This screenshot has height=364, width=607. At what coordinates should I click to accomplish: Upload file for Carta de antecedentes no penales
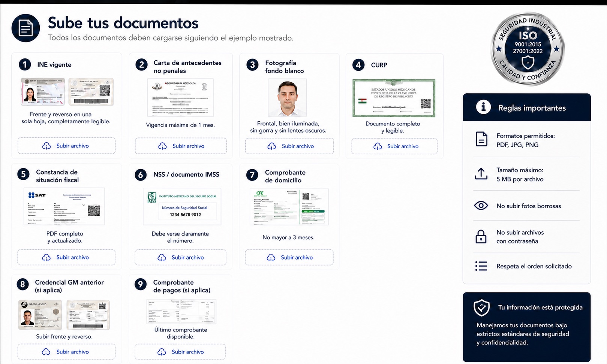[181, 146]
